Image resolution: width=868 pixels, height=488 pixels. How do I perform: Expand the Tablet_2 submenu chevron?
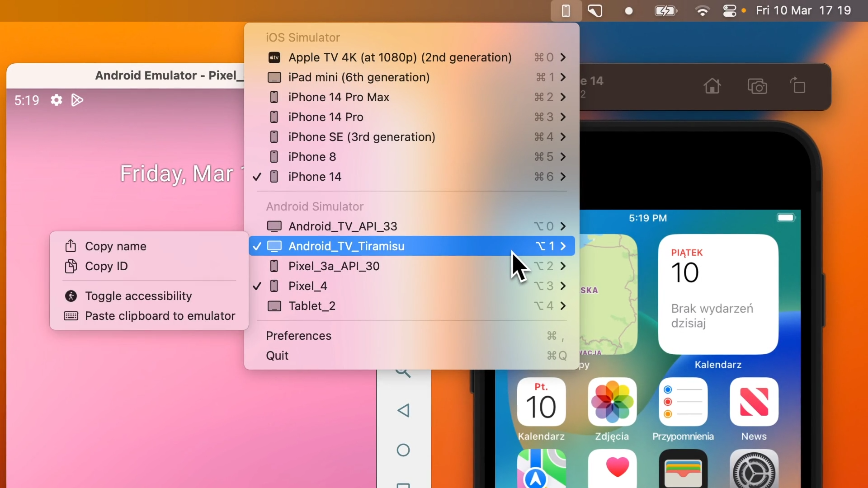563,306
